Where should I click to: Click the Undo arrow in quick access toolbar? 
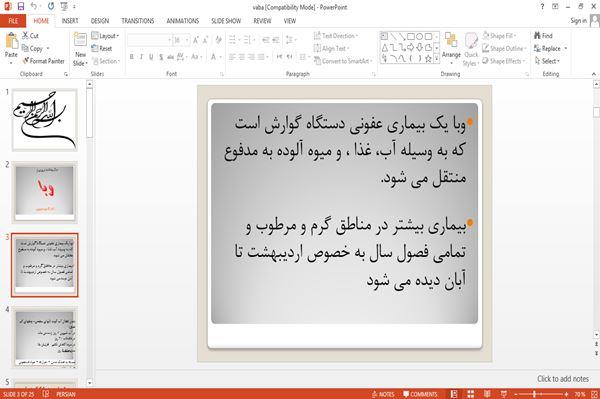[33, 7]
